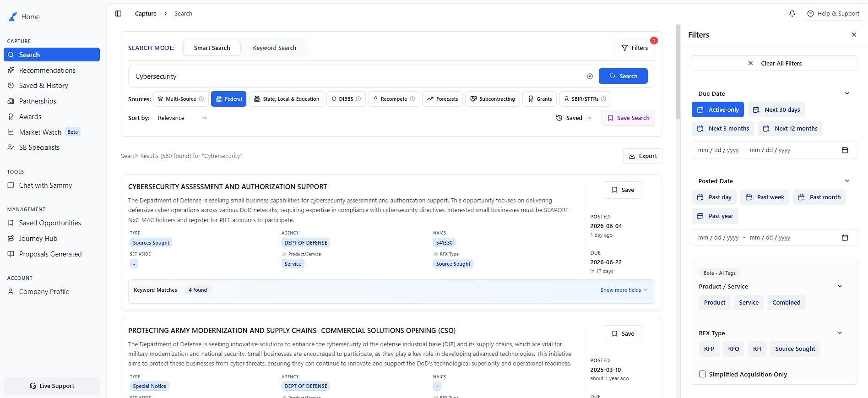Toggle the sidebar panel icon
The height and width of the screenshot is (398, 868).
pyautogui.click(x=118, y=14)
